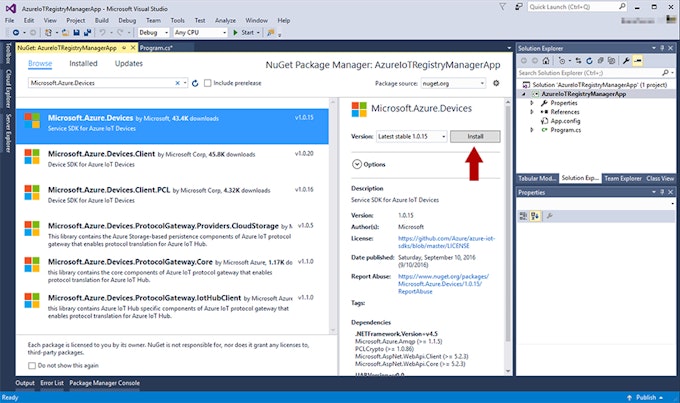The height and width of the screenshot is (403, 680).
Task: Click the Find in Files toolbar icon
Action: (x=271, y=33)
